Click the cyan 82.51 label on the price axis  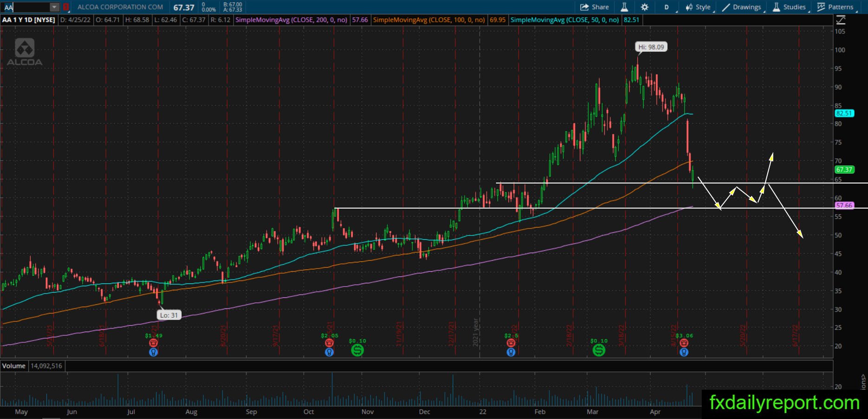[844, 113]
